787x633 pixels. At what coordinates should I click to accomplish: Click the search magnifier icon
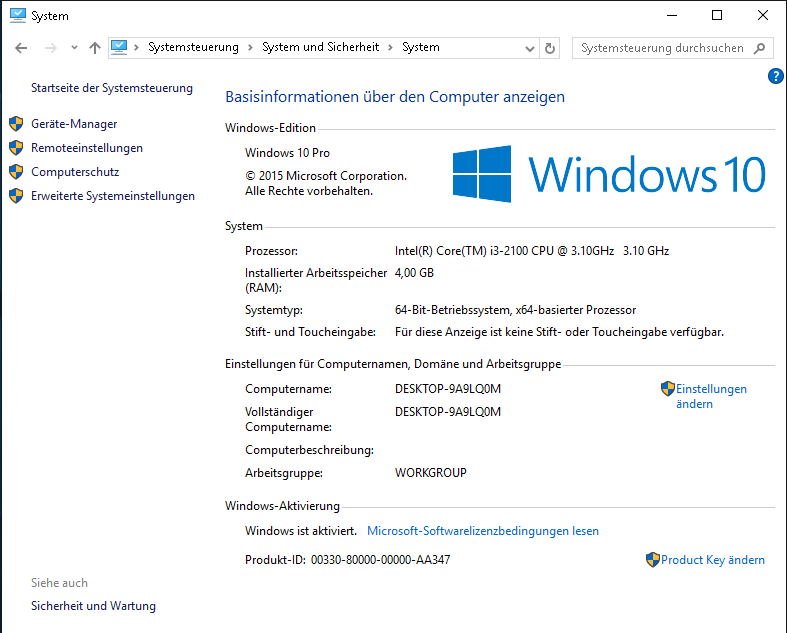click(x=760, y=48)
